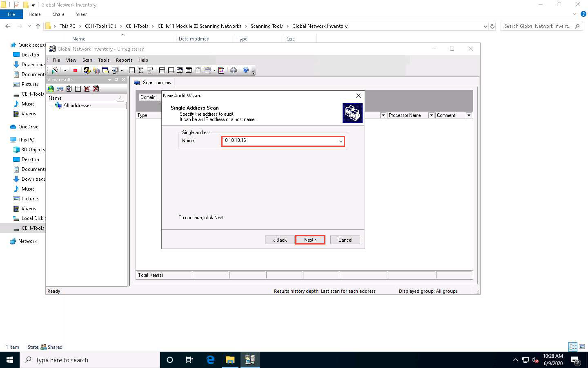This screenshot has width=588, height=368.
Task: Open dropdown arrow next to wizard icon
Action: pos(65,70)
